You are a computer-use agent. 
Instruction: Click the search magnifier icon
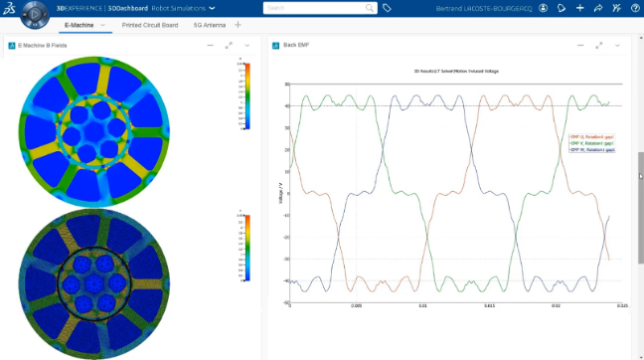tap(370, 8)
